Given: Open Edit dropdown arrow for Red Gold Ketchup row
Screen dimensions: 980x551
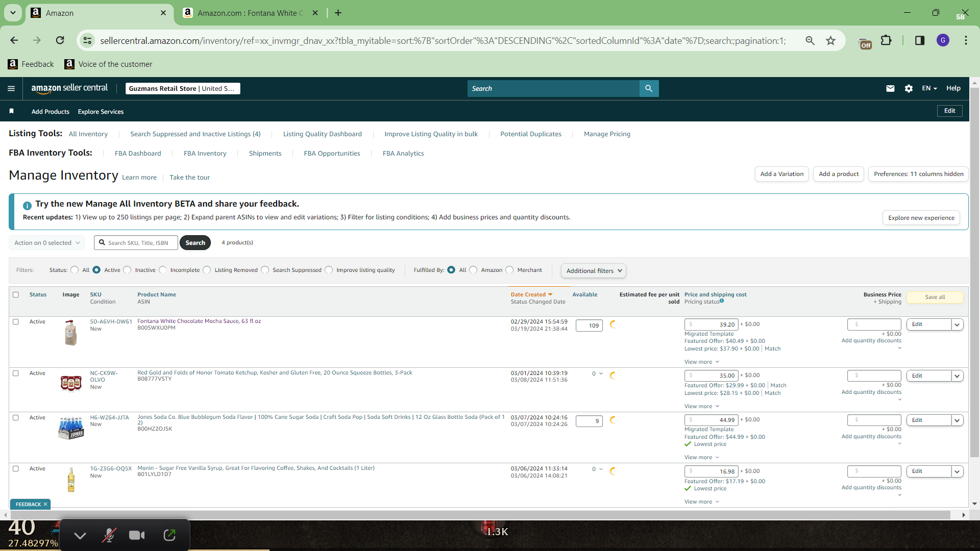Looking at the screenshot, I should (x=957, y=376).
